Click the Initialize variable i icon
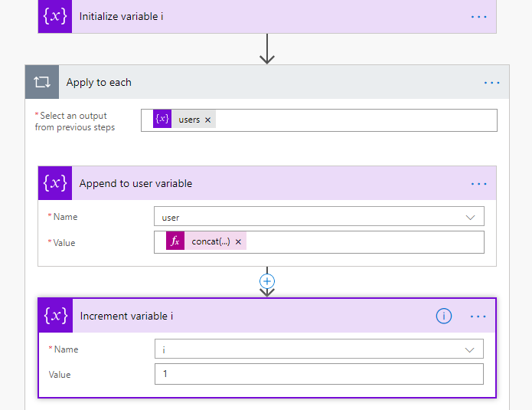Screen dimensions: 532x410 tap(55, 16)
